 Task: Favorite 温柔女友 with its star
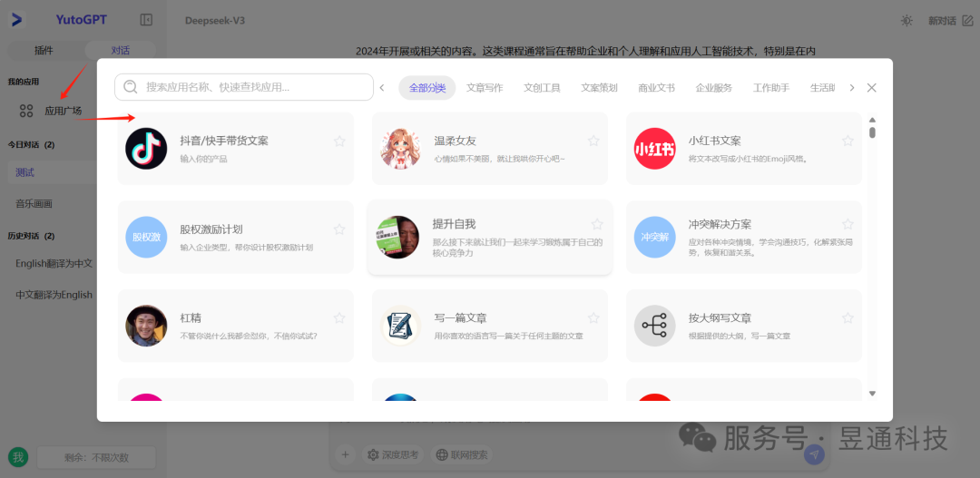coord(593,141)
